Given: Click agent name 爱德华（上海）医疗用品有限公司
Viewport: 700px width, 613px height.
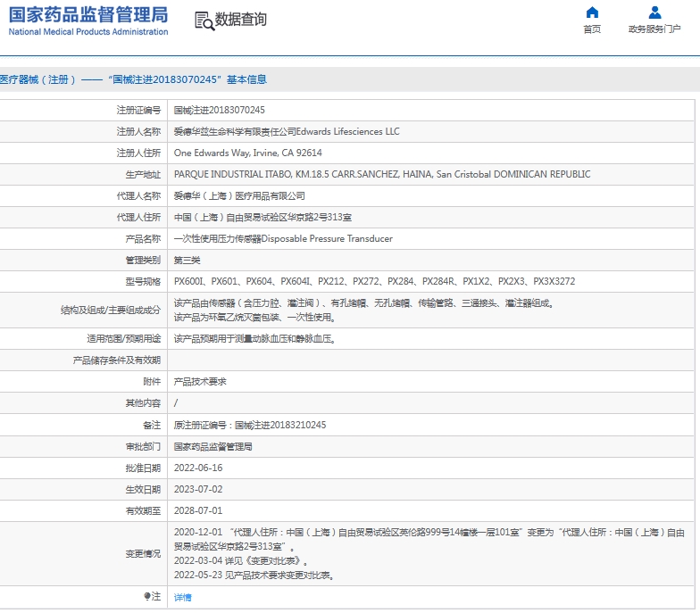Looking at the screenshot, I should (239, 196).
